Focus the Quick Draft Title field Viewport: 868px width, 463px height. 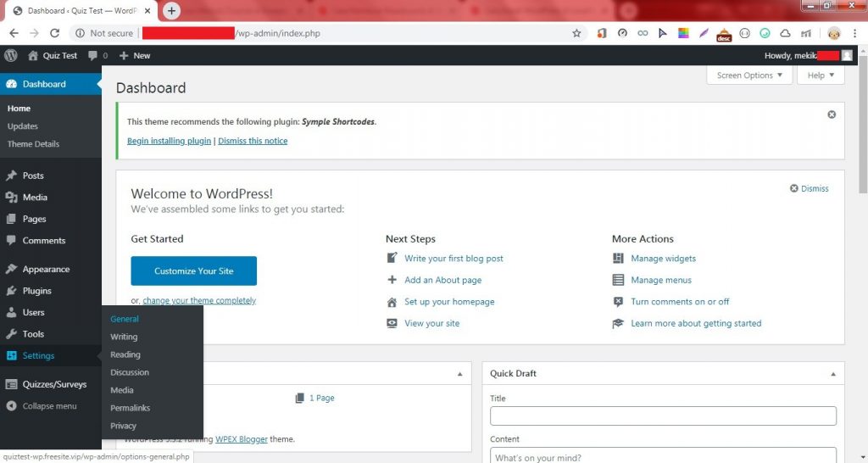pos(663,416)
